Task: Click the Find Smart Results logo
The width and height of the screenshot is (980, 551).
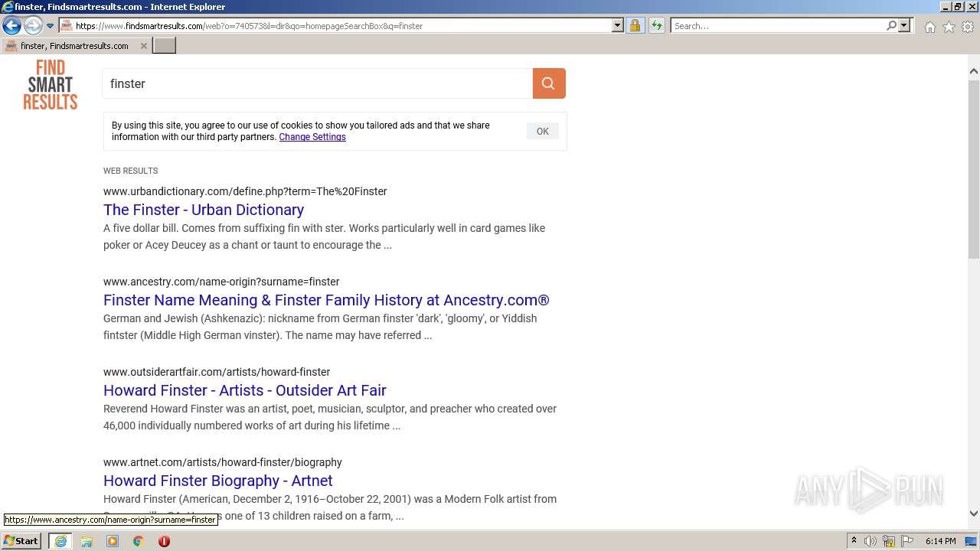Action: pos(51,84)
